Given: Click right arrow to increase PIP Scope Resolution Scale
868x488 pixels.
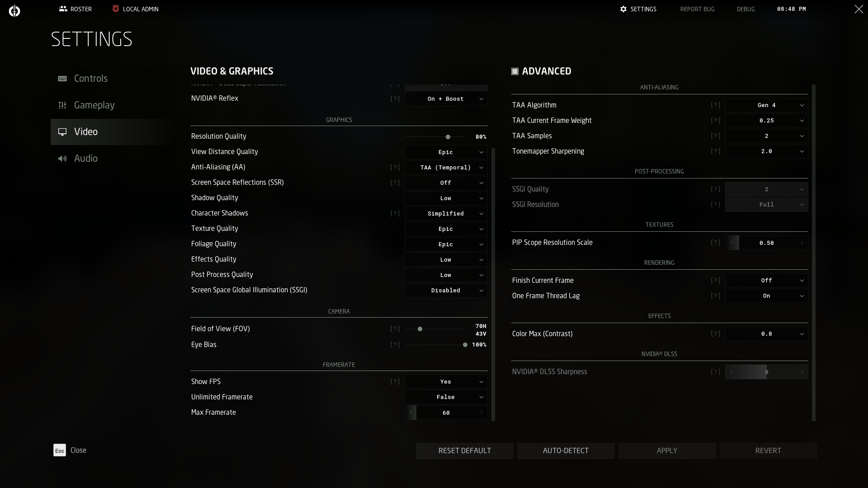Looking at the screenshot, I should 802,243.
